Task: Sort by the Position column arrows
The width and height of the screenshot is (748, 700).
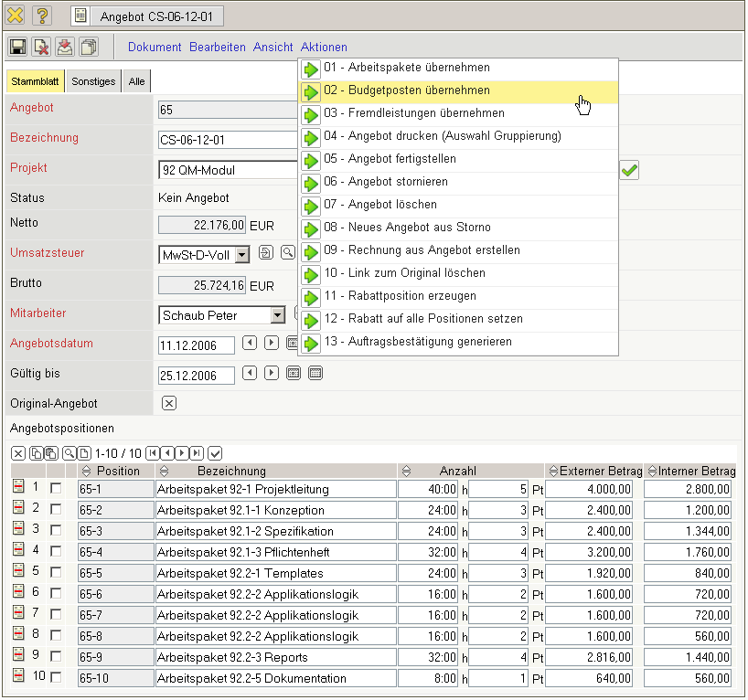Action: 86,472
